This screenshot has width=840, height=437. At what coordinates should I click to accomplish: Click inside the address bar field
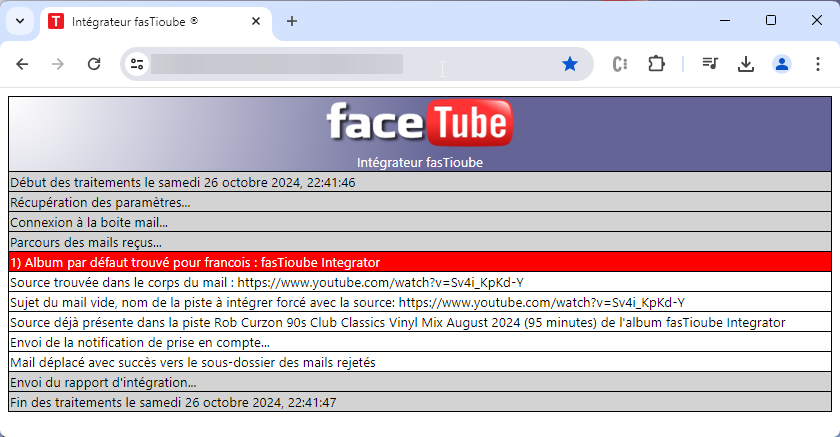(x=350, y=64)
